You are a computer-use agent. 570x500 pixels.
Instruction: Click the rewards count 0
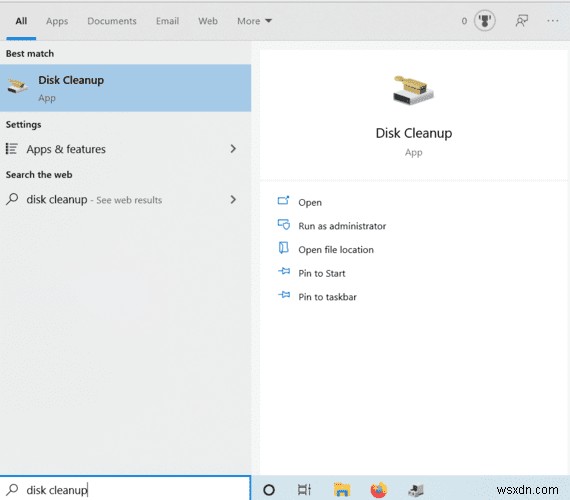click(464, 21)
